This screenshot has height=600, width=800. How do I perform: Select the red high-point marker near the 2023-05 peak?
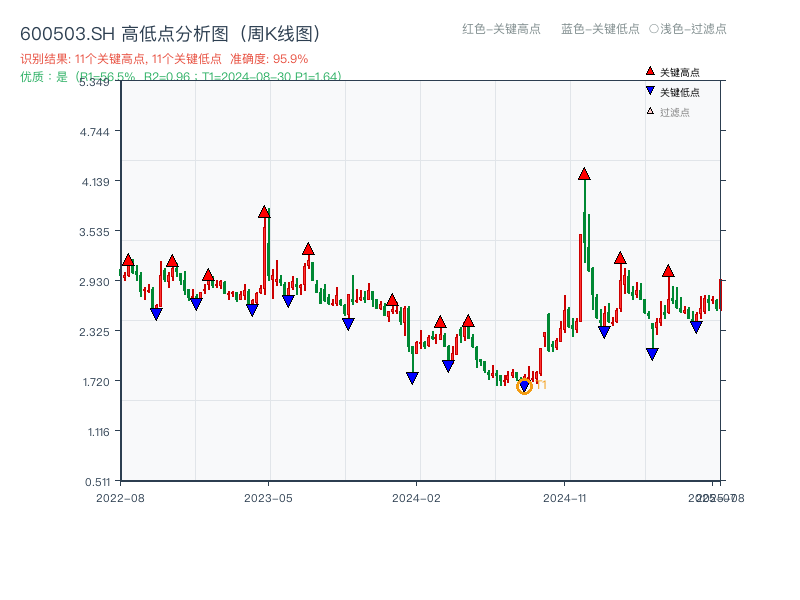264,209
